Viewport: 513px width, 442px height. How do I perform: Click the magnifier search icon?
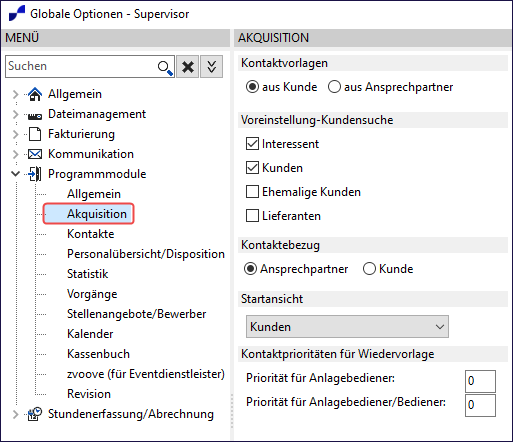[x=165, y=67]
